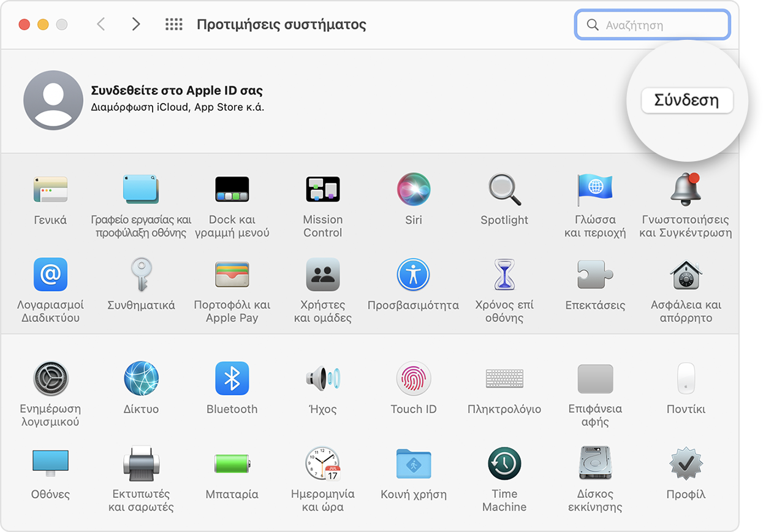Show all preference panes via grid icon
766x532 pixels.
pyautogui.click(x=174, y=25)
